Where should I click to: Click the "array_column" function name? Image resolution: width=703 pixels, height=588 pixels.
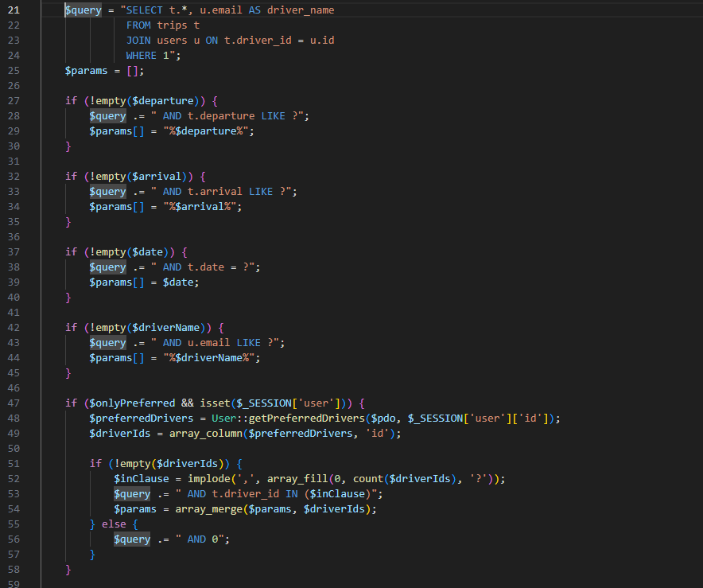(206, 434)
